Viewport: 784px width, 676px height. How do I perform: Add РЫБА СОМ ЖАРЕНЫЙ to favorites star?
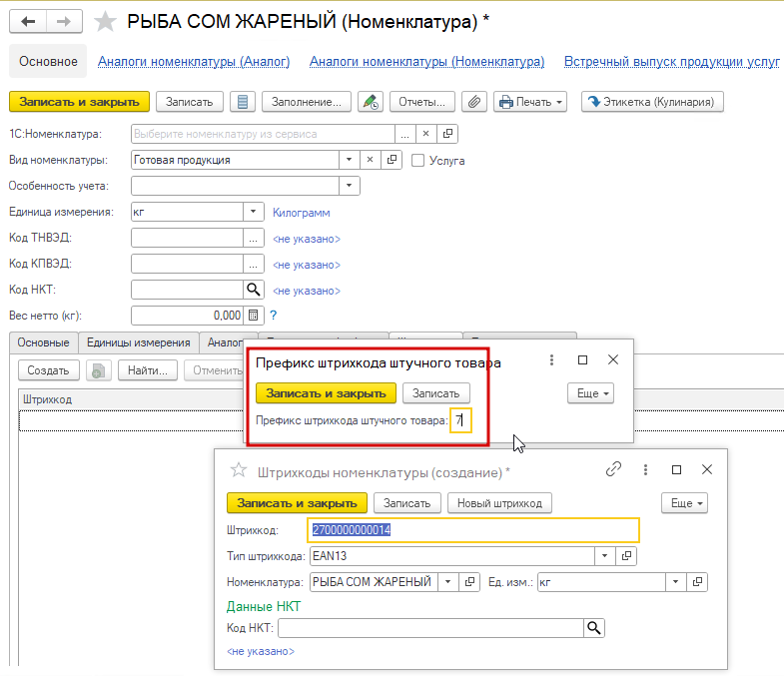[x=105, y=22]
